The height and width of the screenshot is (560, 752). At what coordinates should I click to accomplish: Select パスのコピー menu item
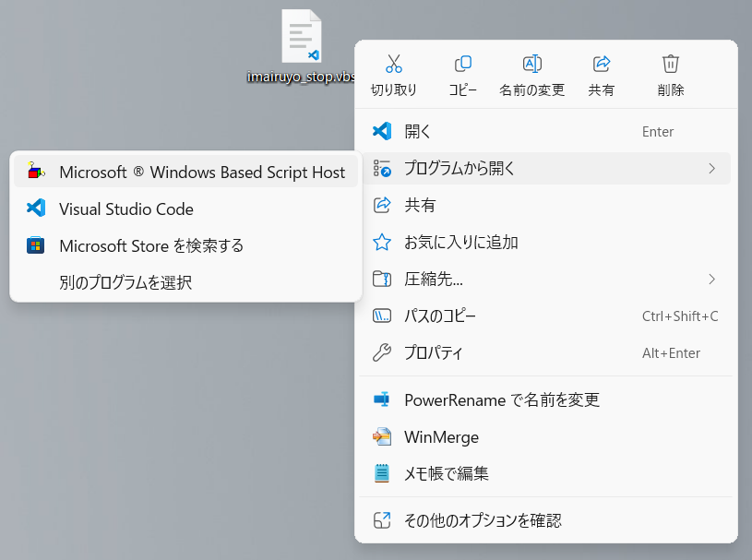[546, 316]
